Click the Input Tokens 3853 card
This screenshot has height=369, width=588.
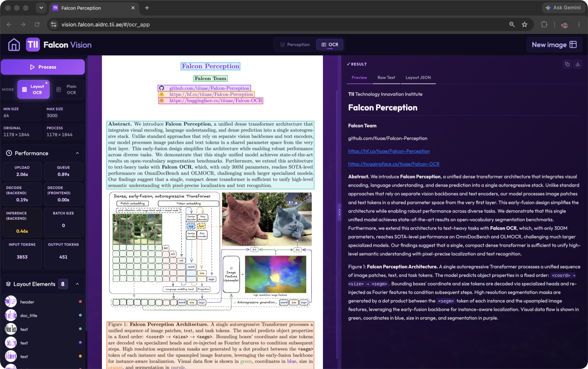[22, 254]
